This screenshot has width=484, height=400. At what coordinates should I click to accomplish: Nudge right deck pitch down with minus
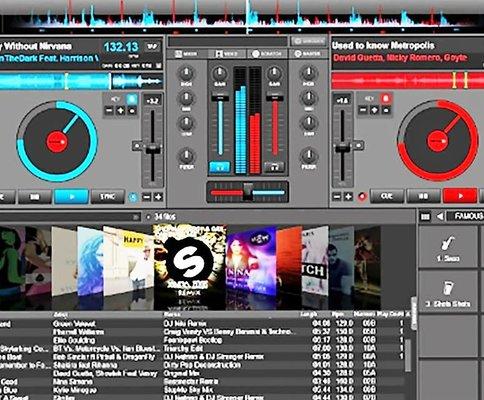(x=337, y=197)
